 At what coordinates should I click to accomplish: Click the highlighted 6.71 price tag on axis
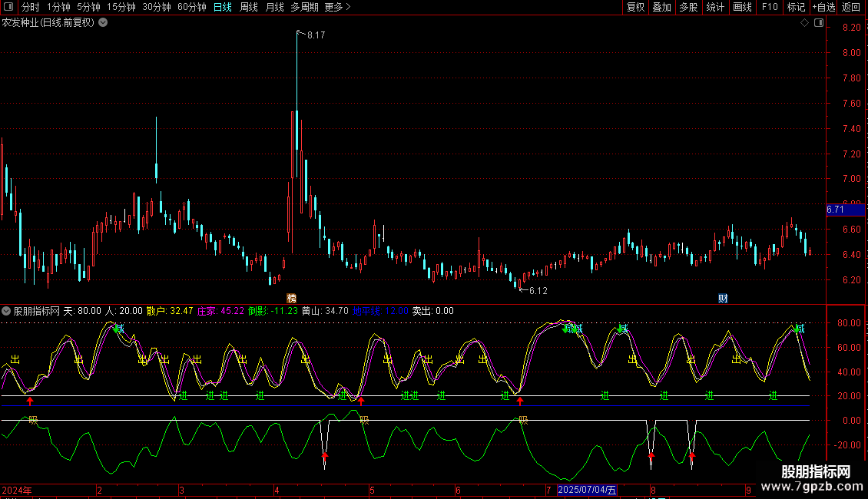coord(845,210)
